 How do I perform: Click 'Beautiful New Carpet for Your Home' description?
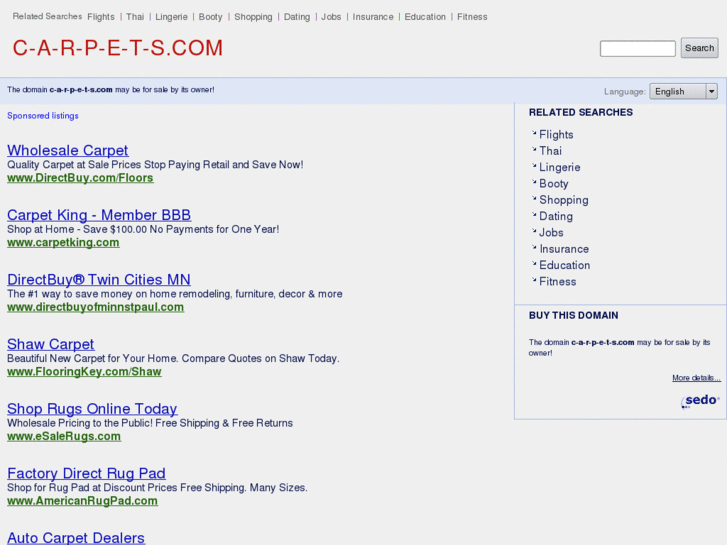click(x=173, y=359)
